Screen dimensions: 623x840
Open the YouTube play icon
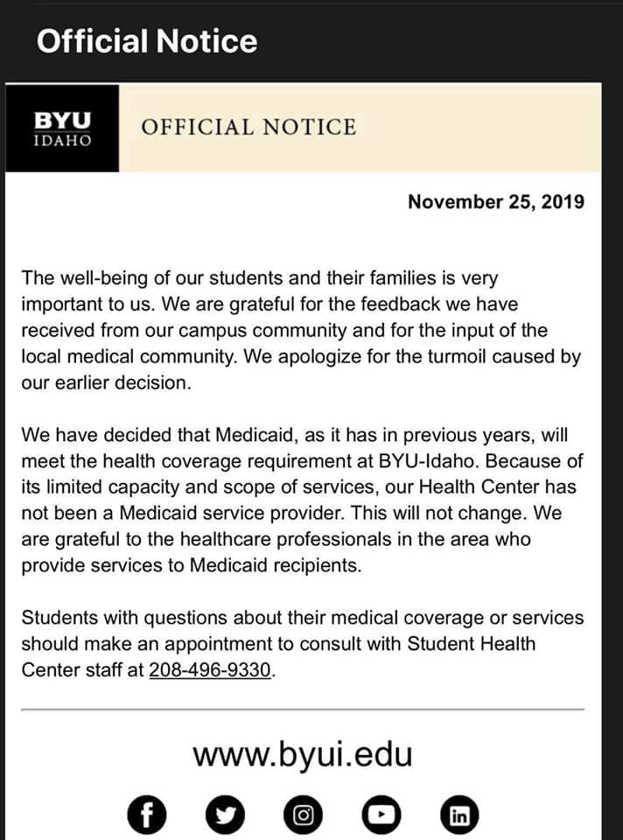(381, 815)
